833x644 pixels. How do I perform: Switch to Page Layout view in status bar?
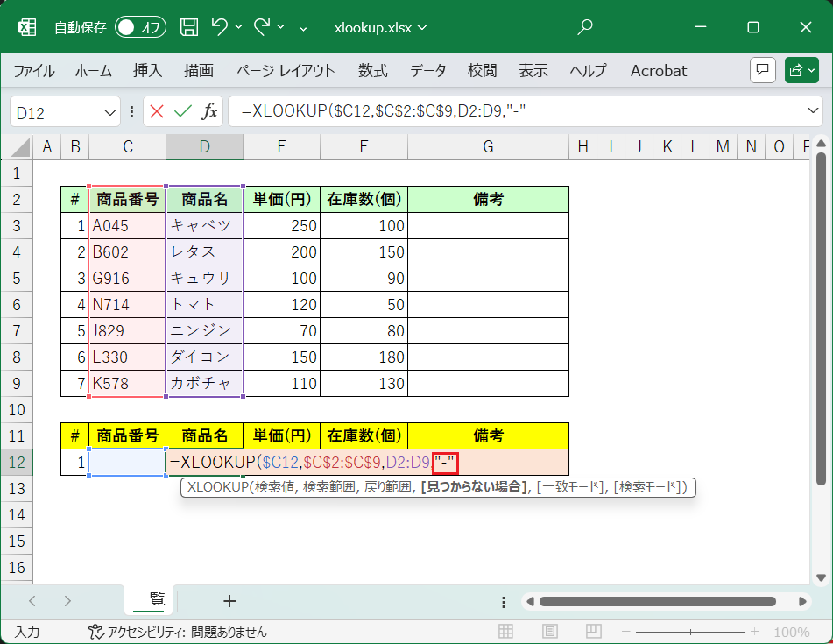coord(548,632)
